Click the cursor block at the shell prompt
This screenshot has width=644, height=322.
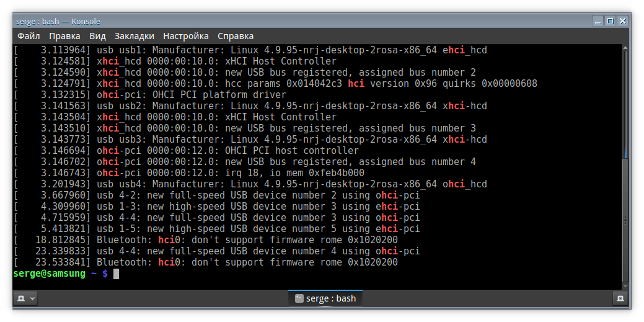[x=116, y=274]
